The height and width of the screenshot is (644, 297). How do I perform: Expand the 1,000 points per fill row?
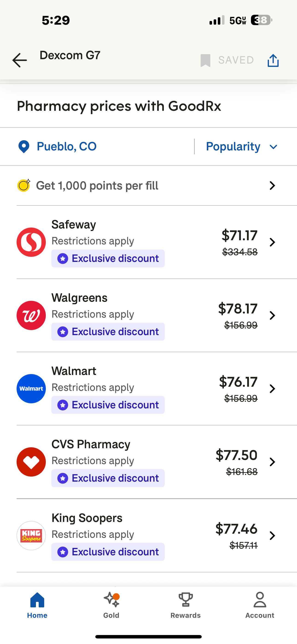272,185
